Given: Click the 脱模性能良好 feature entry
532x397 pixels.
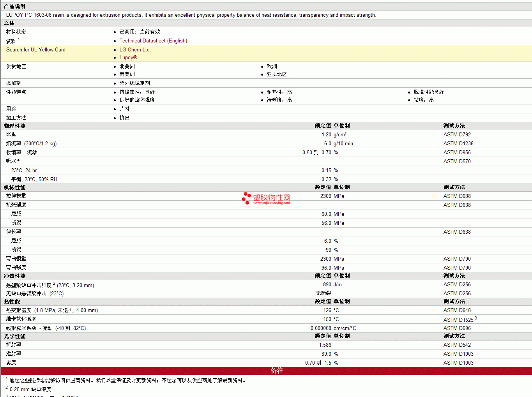Looking at the screenshot, I should pos(429,92).
